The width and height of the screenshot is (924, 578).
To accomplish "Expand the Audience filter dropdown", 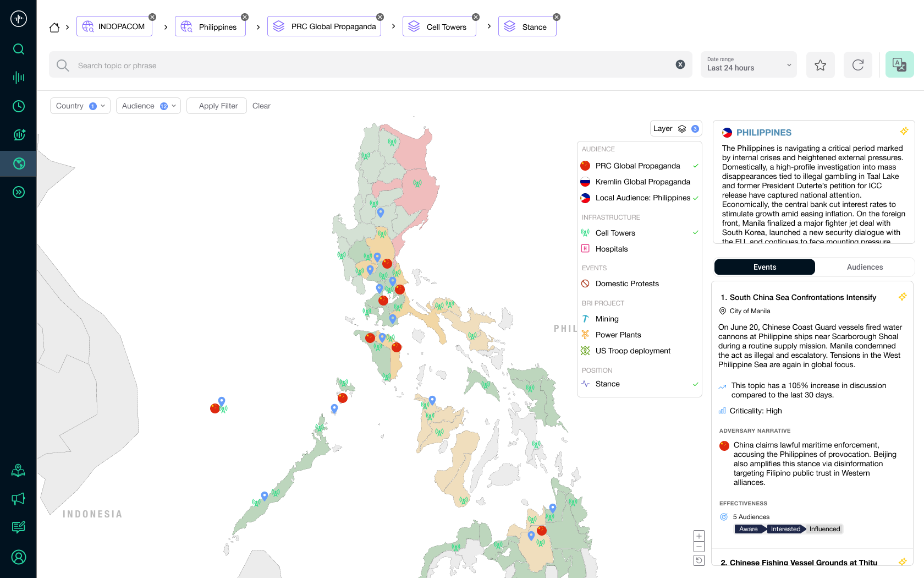I will point(148,106).
